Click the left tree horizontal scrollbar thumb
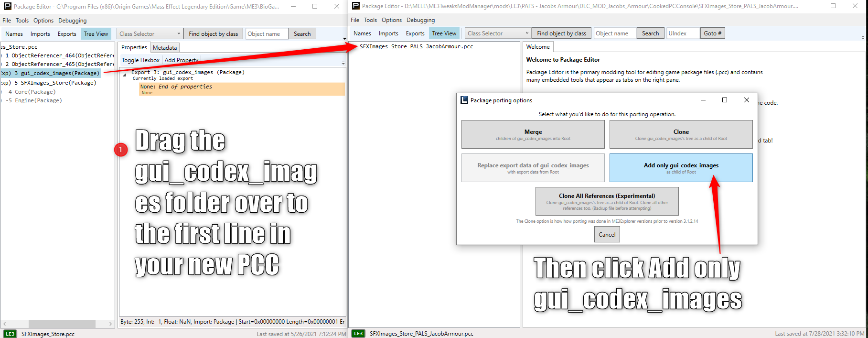 point(62,324)
